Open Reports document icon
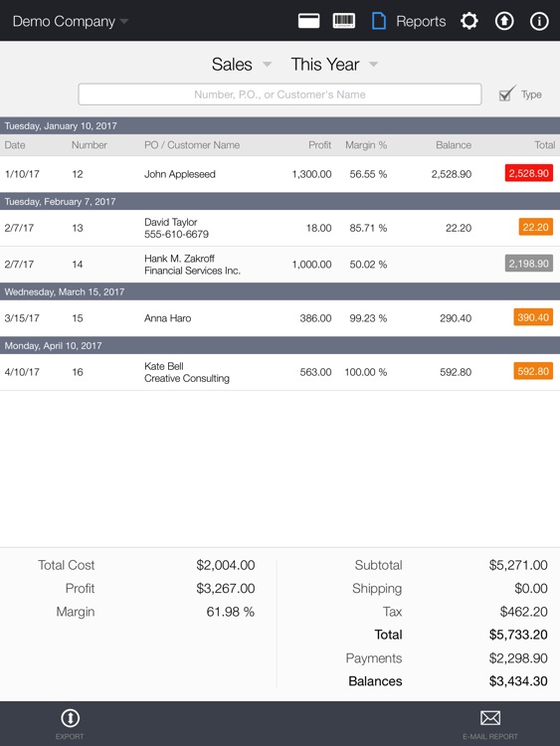560x746 pixels. coord(379,21)
